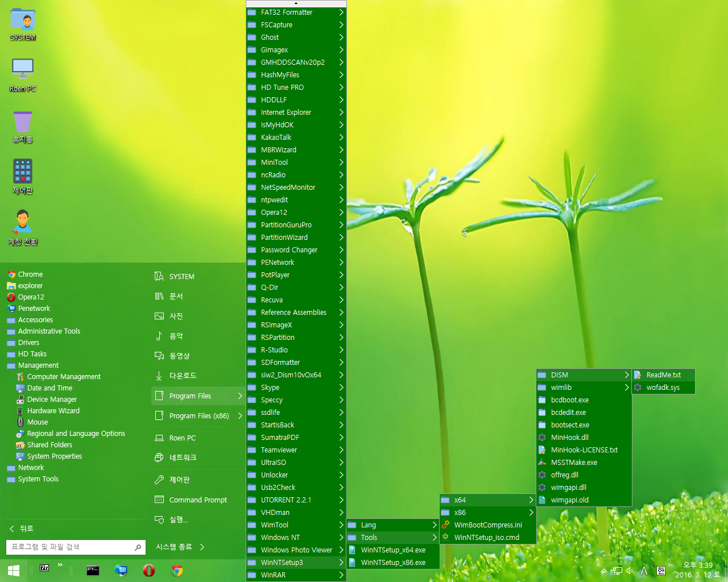The image size is (728, 582).
Task: Expand the DISM folder submenu
Action: [627, 375]
